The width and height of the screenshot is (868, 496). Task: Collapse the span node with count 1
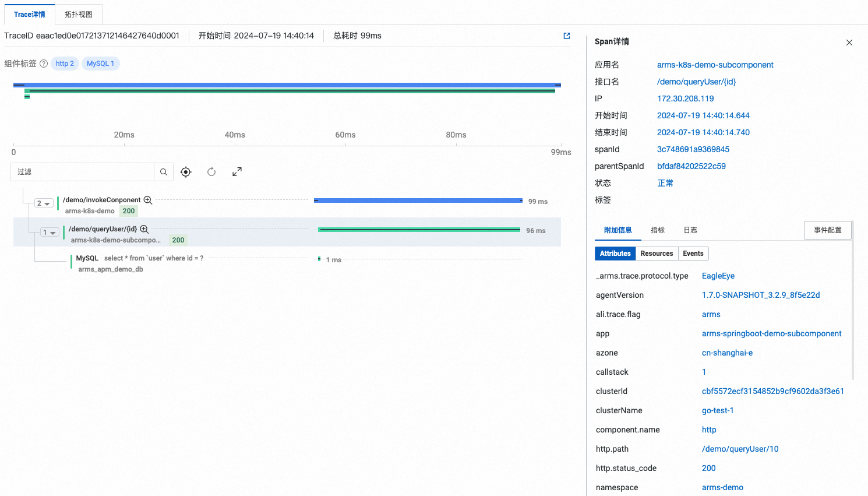[50, 233]
